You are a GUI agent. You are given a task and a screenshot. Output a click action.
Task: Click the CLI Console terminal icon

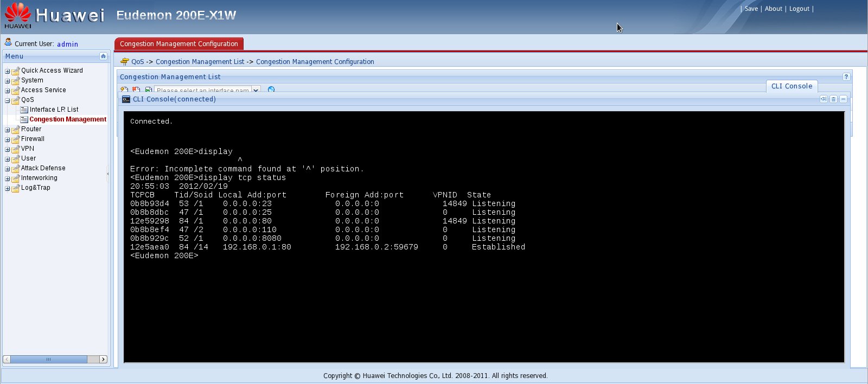[x=126, y=99]
